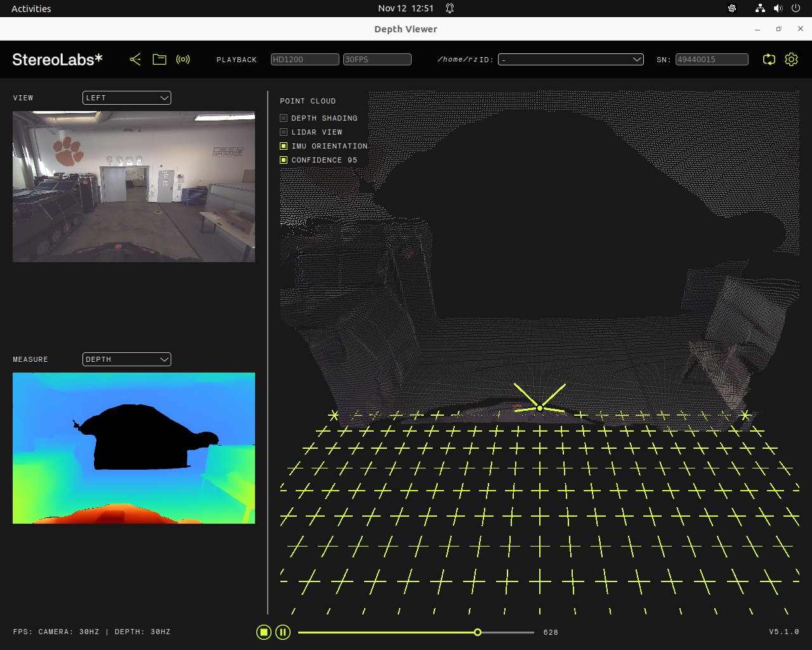This screenshot has height=650, width=812.
Task: Open the settings gear icon
Action: 791,60
